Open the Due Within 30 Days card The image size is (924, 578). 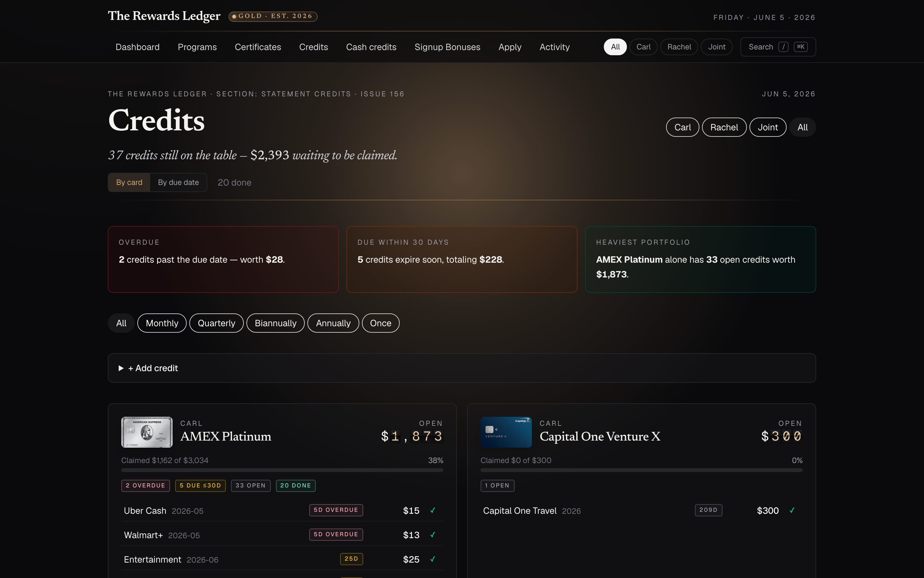(462, 259)
